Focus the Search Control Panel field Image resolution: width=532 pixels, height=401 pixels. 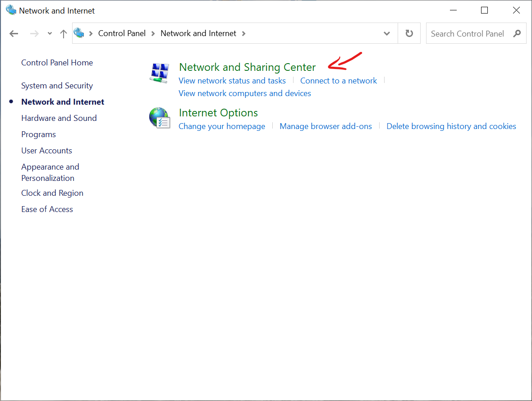(467, 33)
